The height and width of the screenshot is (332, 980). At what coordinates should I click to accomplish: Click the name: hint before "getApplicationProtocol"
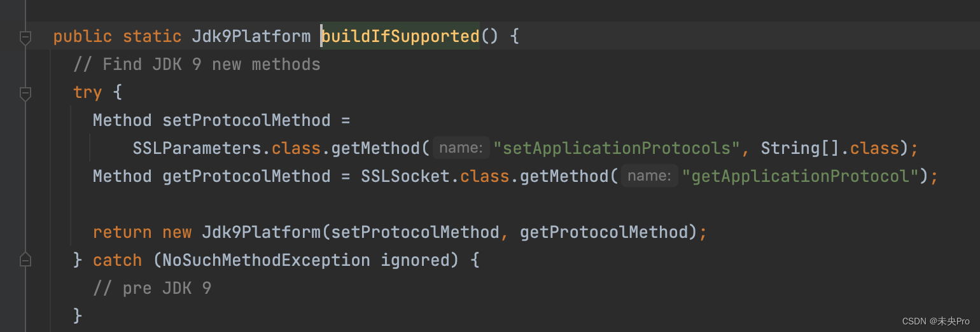pyautogui.click(x=650, y=176)
